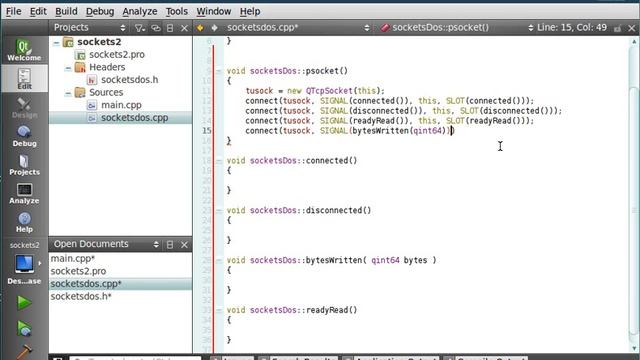Click the scrollbar down arrow
This screenshot has width=640, height=360.
pyautogui.click(x=634, y=348)
